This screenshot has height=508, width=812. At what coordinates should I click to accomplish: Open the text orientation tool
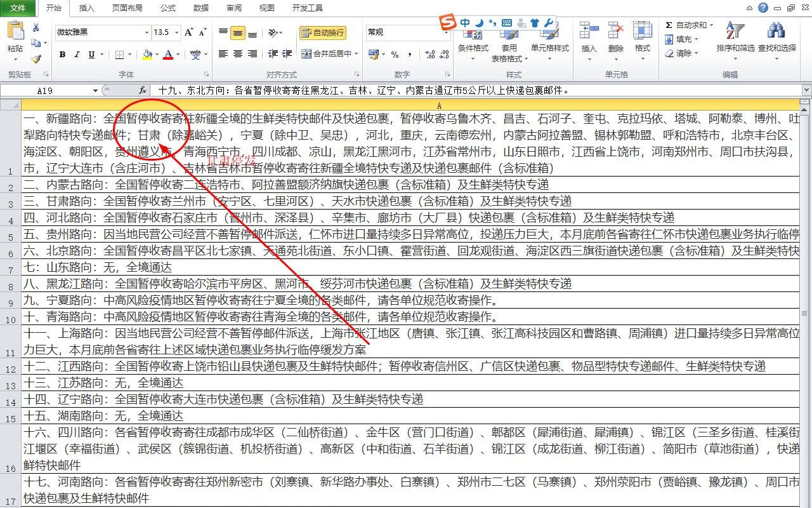pos(275,32)
